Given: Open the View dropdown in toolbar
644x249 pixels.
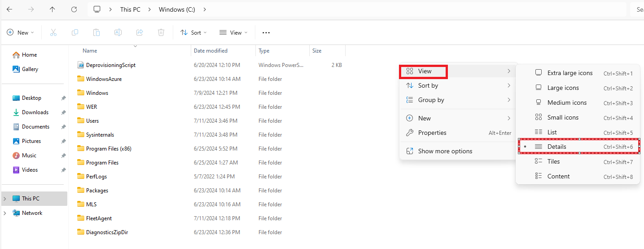Looking at the screenshot, I should coord(233,32).
